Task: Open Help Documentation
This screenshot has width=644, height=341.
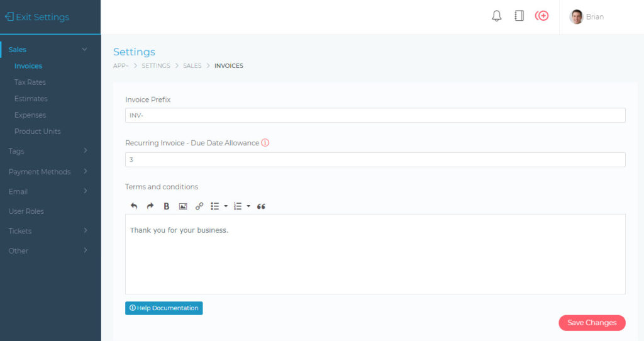Action: (x=164, y=308)
